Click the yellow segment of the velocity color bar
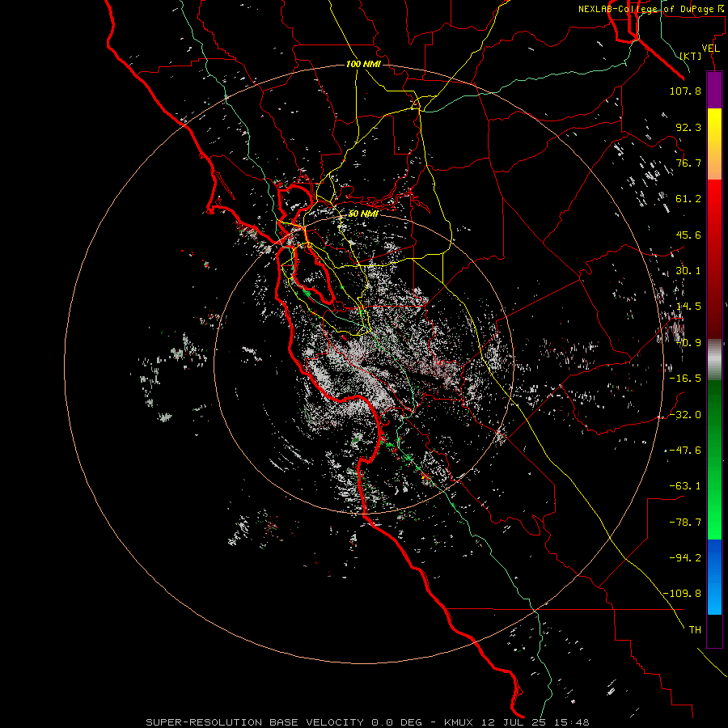 coord(714,144)
